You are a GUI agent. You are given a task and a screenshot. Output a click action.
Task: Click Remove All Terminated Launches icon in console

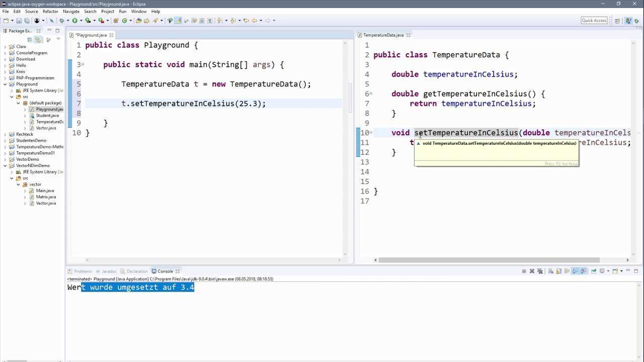pos(540,271)
